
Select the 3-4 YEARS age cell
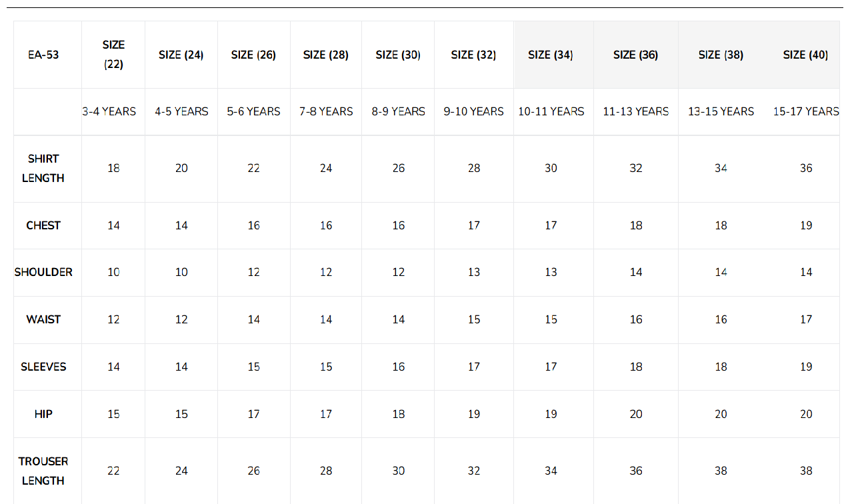click(109, 111)
